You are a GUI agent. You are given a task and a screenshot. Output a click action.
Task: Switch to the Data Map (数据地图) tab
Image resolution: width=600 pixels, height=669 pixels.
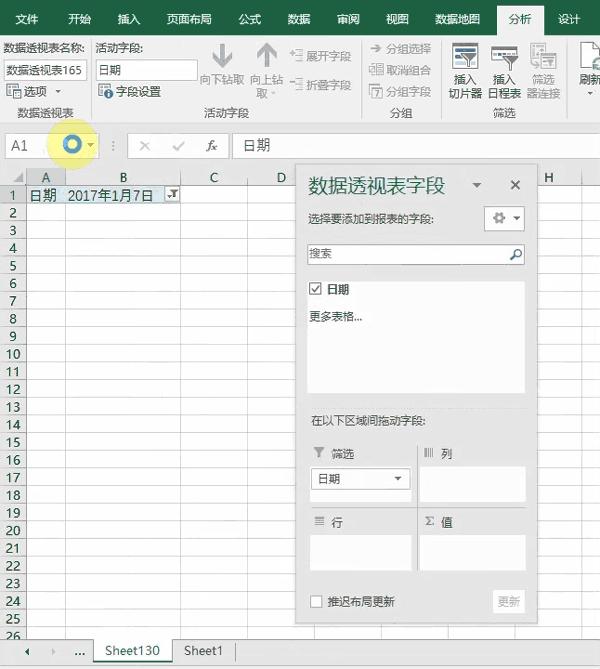coord(457,19)
